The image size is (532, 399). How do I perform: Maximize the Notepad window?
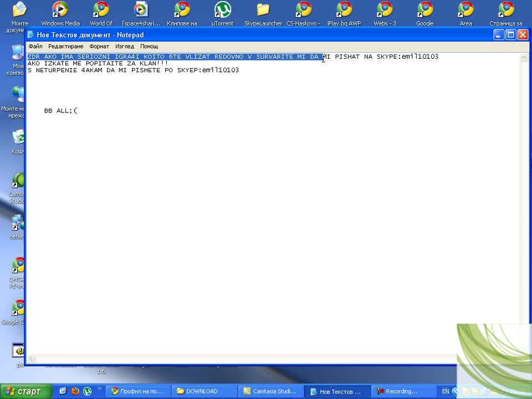[510, 34]
